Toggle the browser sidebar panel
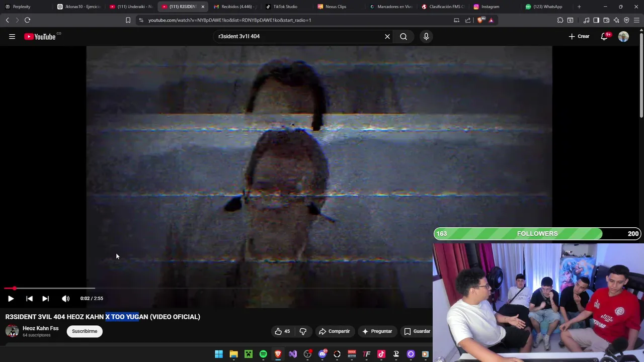Viewport: 644px width, 362px height. pyautogui.click(x=596, y=20)
